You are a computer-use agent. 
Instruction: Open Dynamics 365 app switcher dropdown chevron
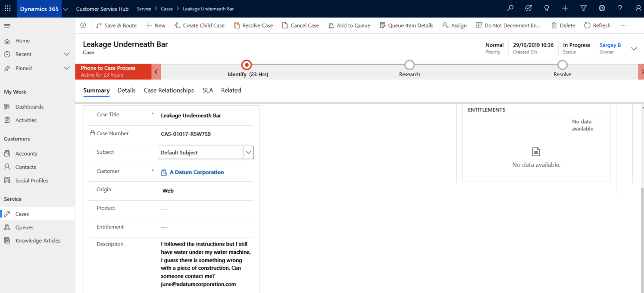click(x=65, y=9)
